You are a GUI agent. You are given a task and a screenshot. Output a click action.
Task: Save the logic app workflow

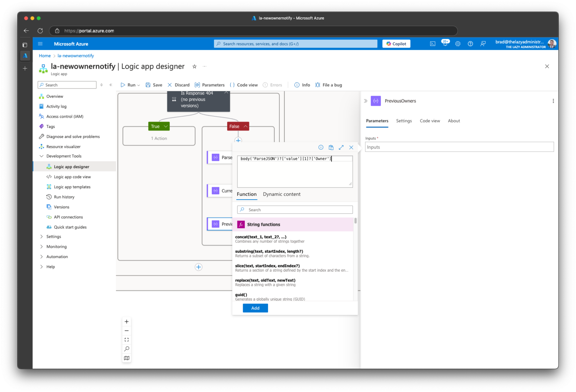[x=154, y=85]
